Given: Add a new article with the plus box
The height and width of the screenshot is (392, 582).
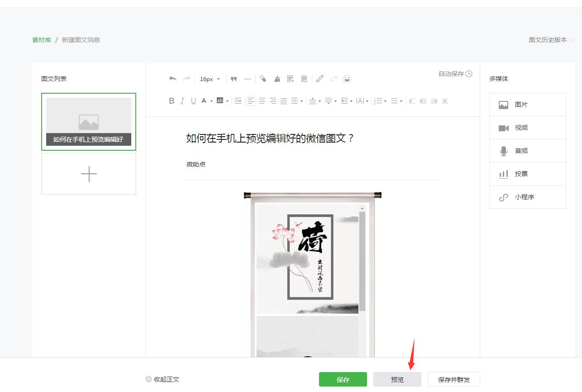Looking at the screenshot, I should coord(89,174).
